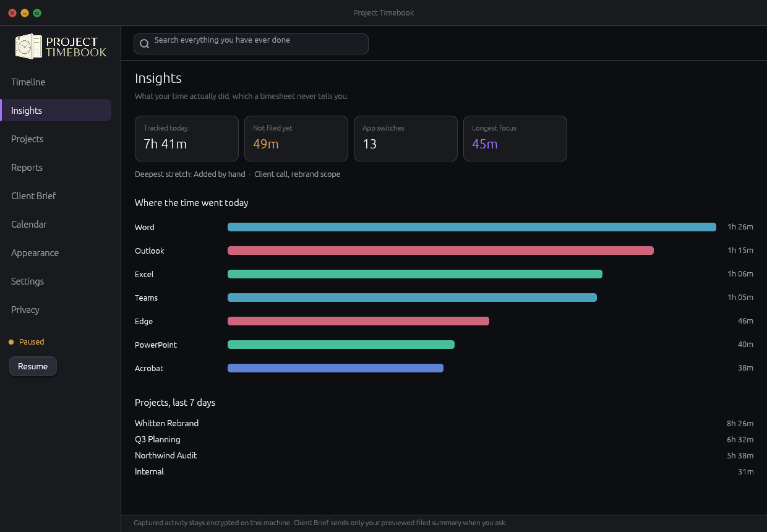This screenshot has width=767, height=532.
Task: Click 'Client call, rebrand scope' text
Action: (297, 174)
